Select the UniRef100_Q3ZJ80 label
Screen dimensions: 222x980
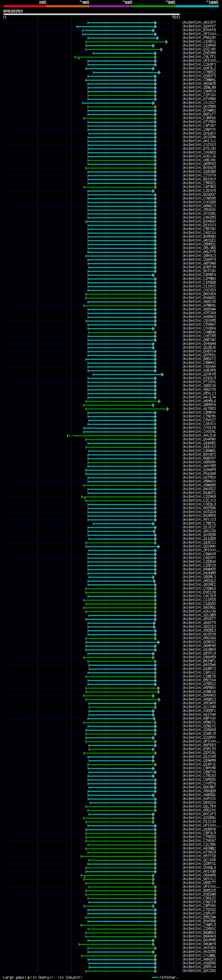point(199,49)
